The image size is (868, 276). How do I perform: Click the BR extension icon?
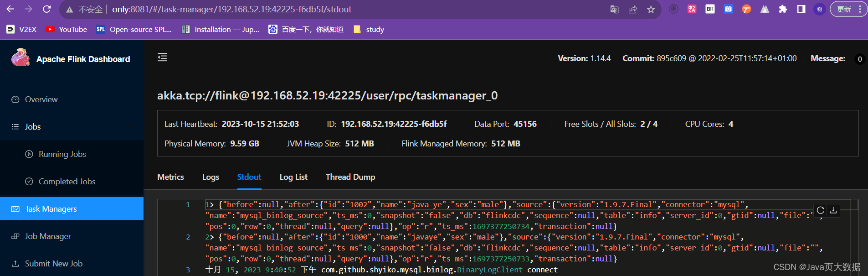710,9
